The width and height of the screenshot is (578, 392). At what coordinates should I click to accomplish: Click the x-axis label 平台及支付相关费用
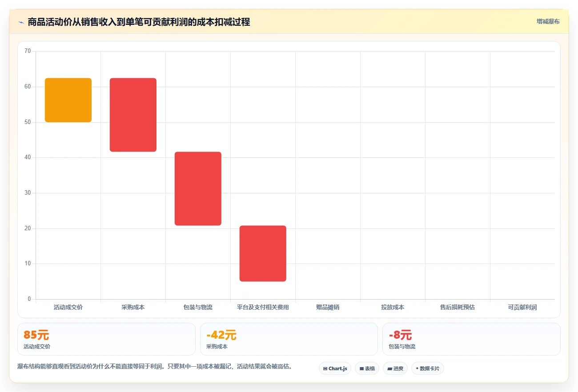tap(263, 307)
